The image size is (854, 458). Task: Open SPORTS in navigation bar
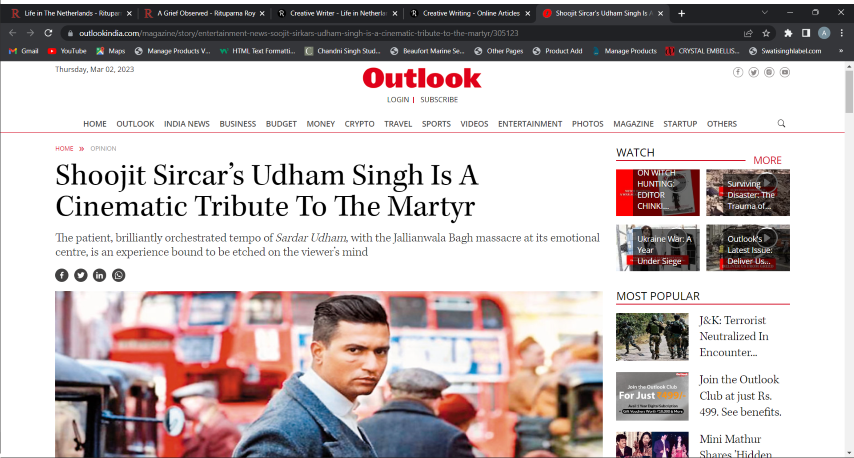[436, 124]
